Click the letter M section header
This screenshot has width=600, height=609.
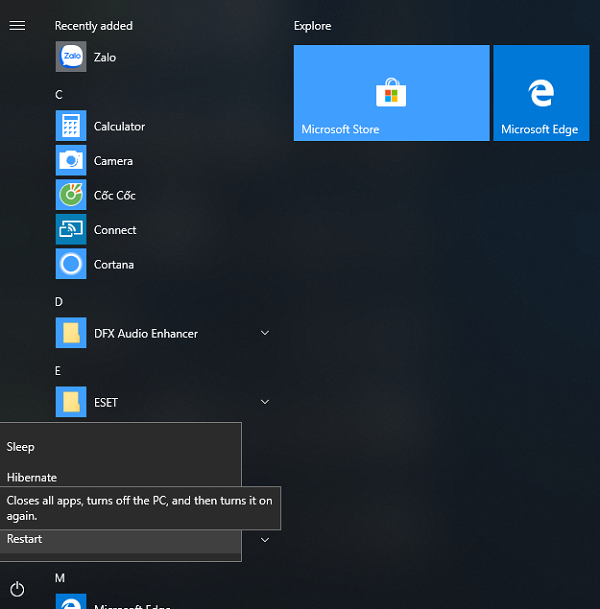60,578
